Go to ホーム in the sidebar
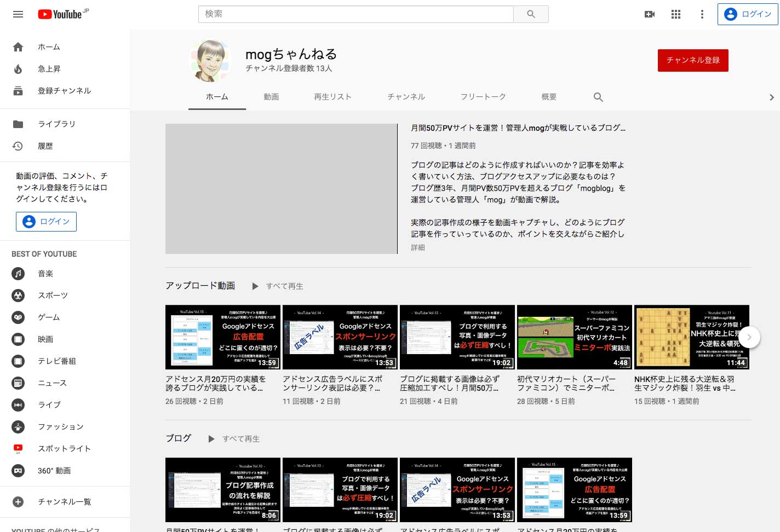Screen dimensions: 780x532 (x=65, y=47)
